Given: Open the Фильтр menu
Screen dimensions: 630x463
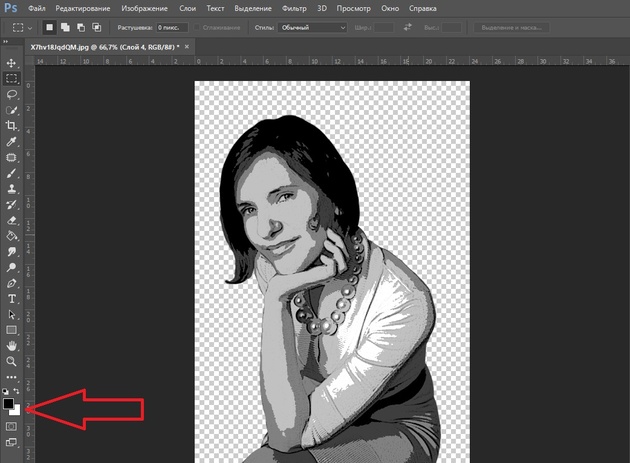Looking at the screenshot, I should tap(294, 8).
